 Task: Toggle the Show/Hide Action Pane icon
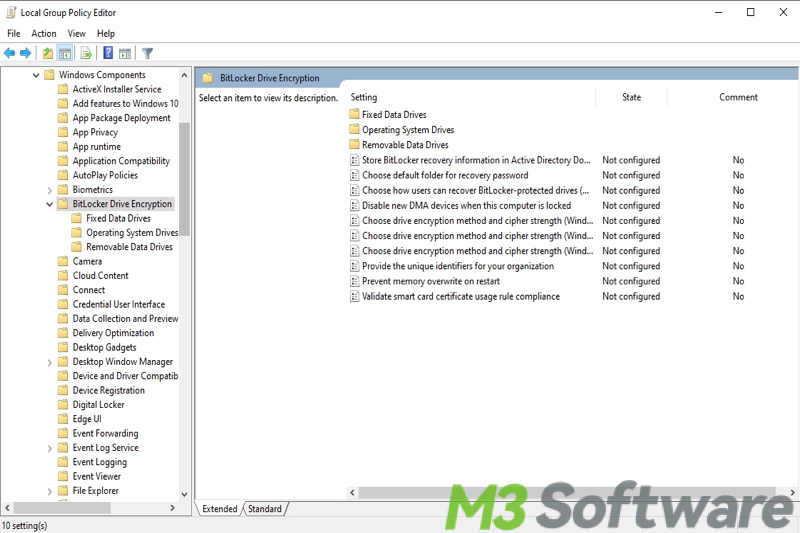pyautogui.click(x=125, y=53)
